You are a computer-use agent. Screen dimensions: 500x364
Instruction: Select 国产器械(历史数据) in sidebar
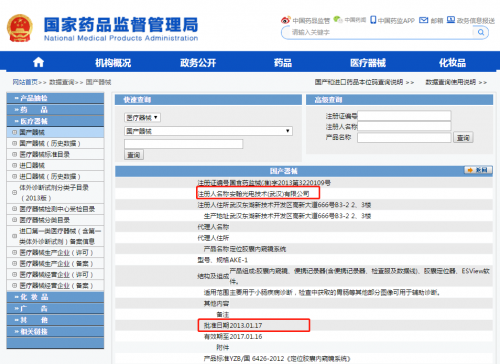pyautogui.click(x=55, y=143)
